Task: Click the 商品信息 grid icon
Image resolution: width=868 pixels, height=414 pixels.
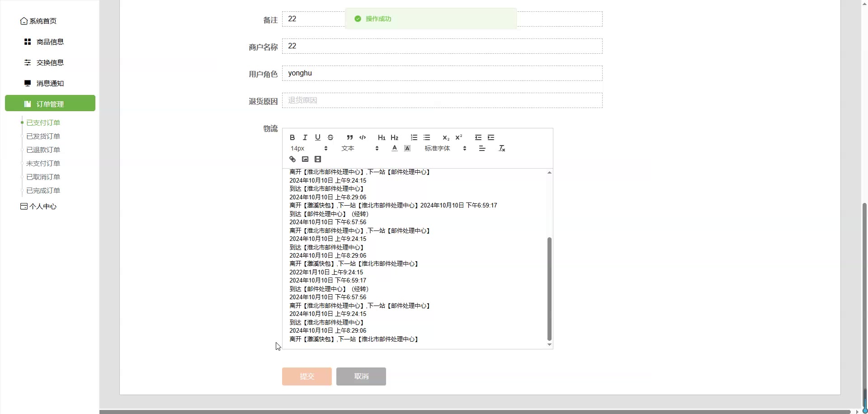Action: 28,42
